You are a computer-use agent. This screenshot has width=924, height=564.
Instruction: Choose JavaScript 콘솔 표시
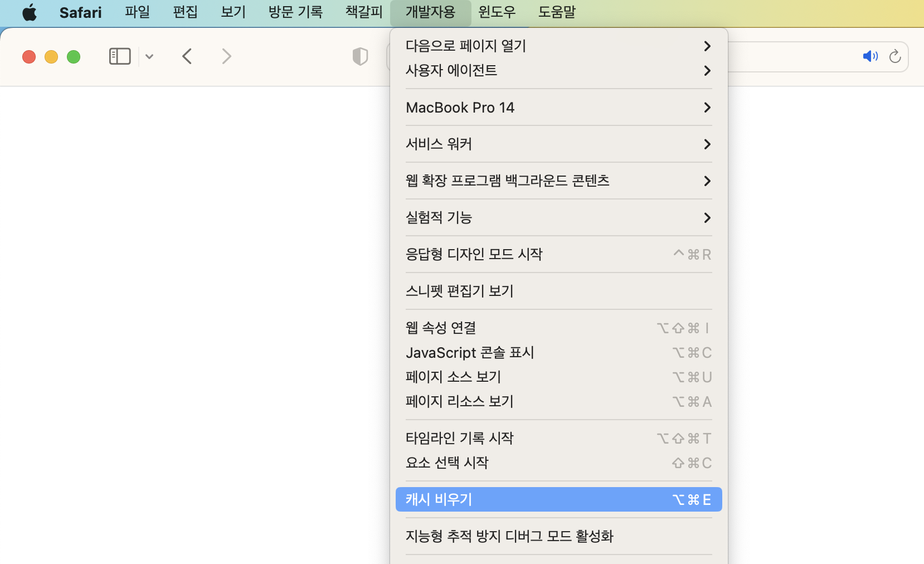click(558, 352)
